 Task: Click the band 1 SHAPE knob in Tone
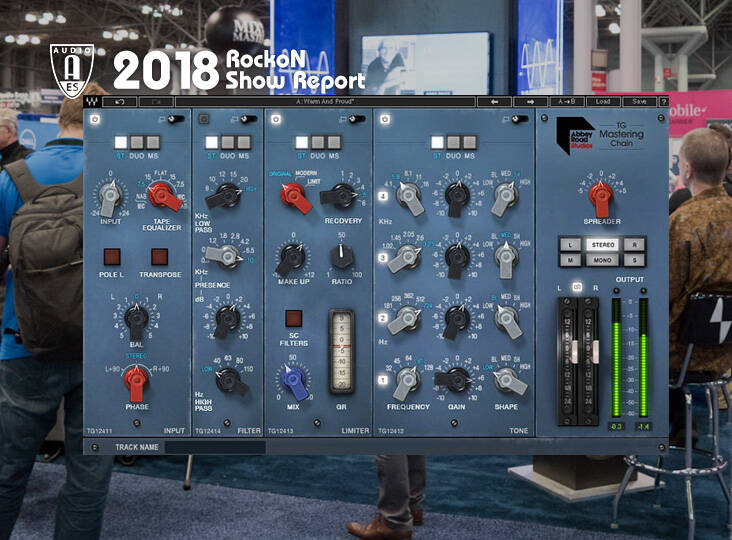[x=509, y=381]
